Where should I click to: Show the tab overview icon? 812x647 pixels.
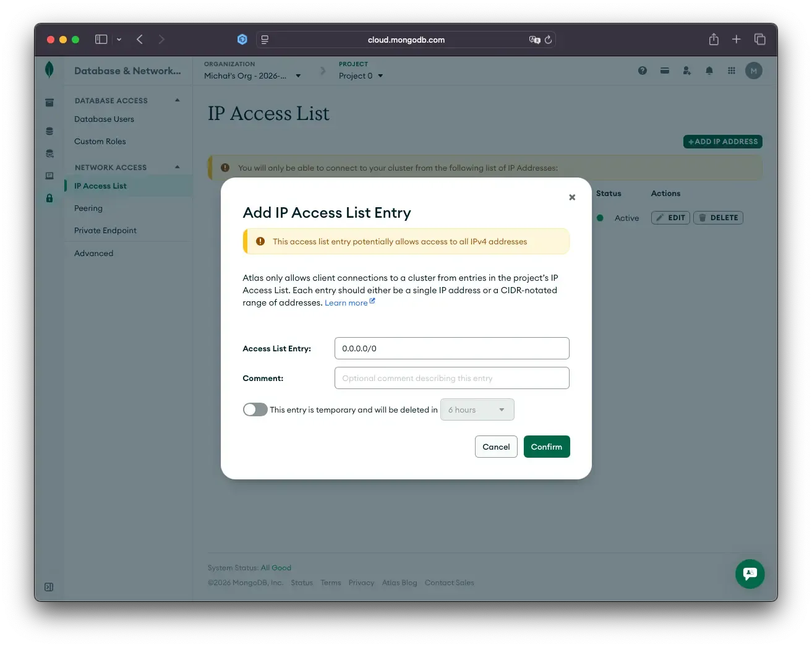click(760, 40)
